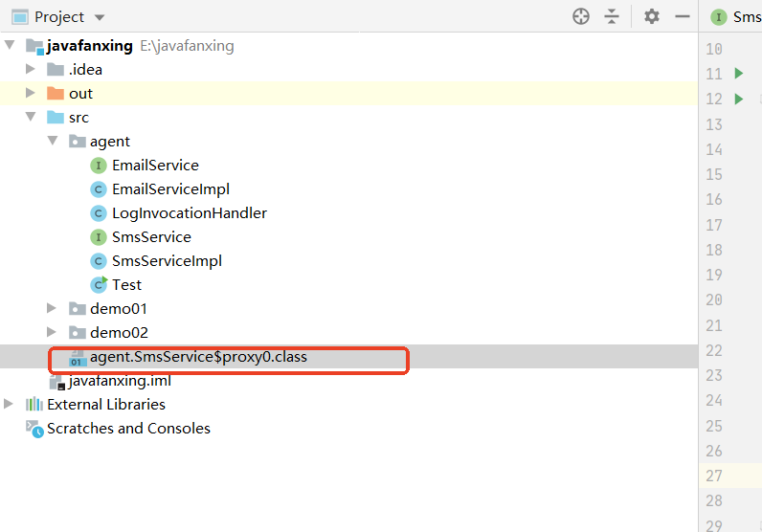This screenshot has height=532, width=762.
Task: Open Project panel settings gear
Action: (652, 16)
